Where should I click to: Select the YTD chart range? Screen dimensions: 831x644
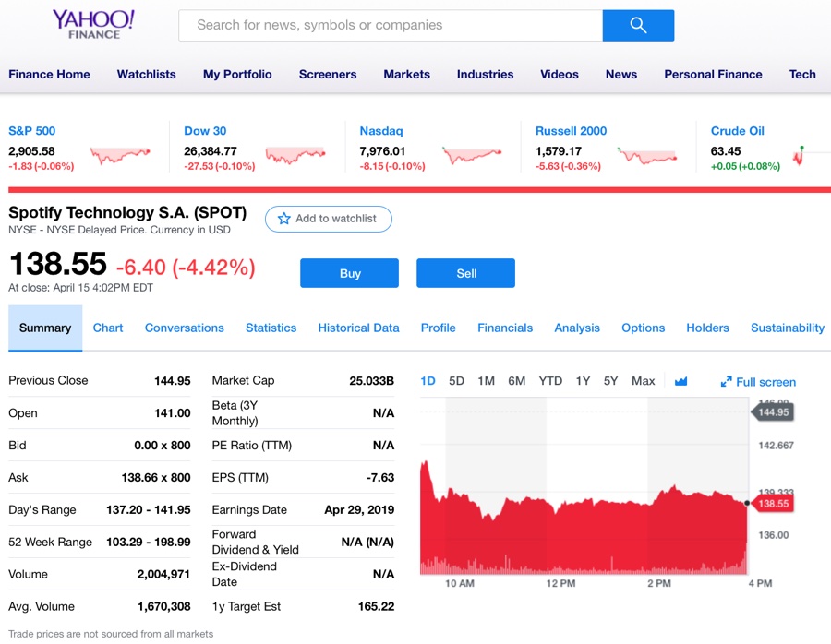tap(550, 381)
